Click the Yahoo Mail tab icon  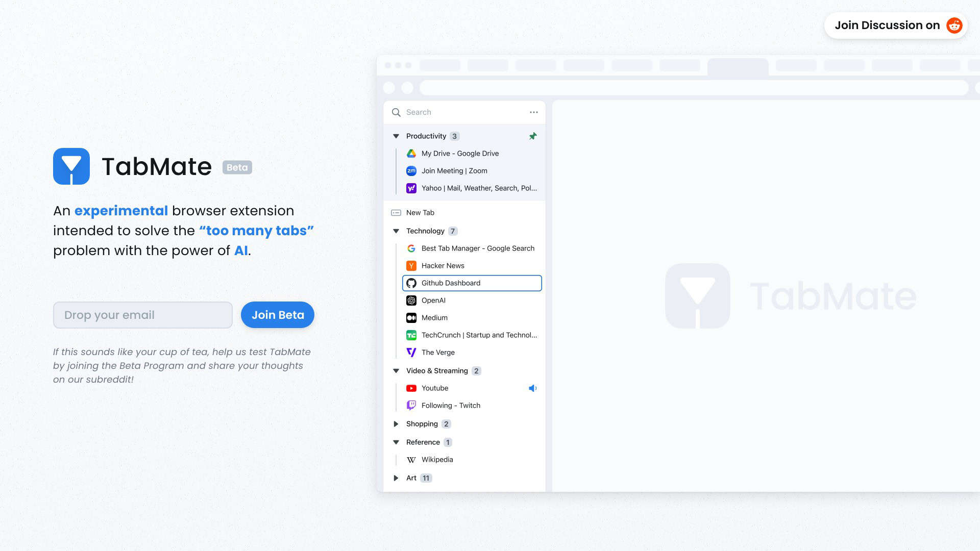coord(411,188)
